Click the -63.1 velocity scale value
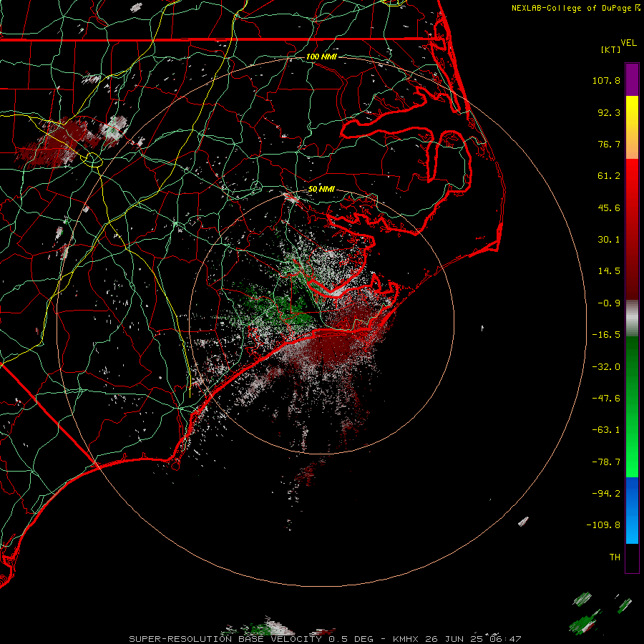644x644 pixels. (x=606, y=430)
